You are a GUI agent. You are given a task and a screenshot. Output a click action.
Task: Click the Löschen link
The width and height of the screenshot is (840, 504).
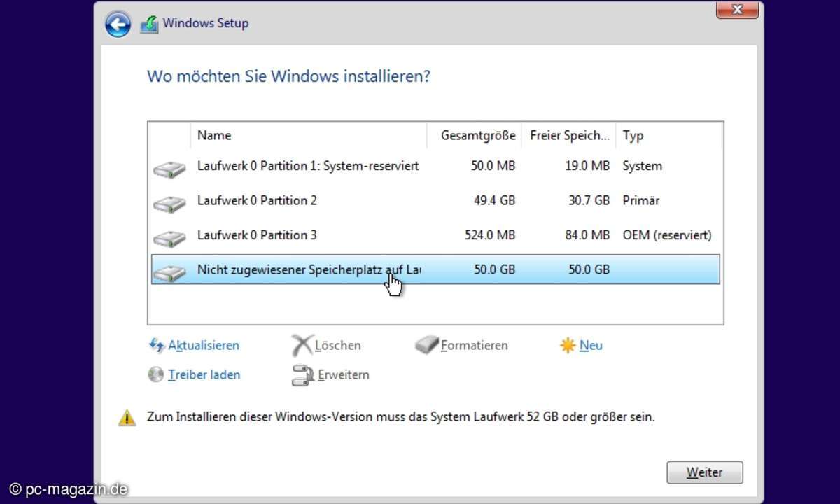(x=338, y=345)
